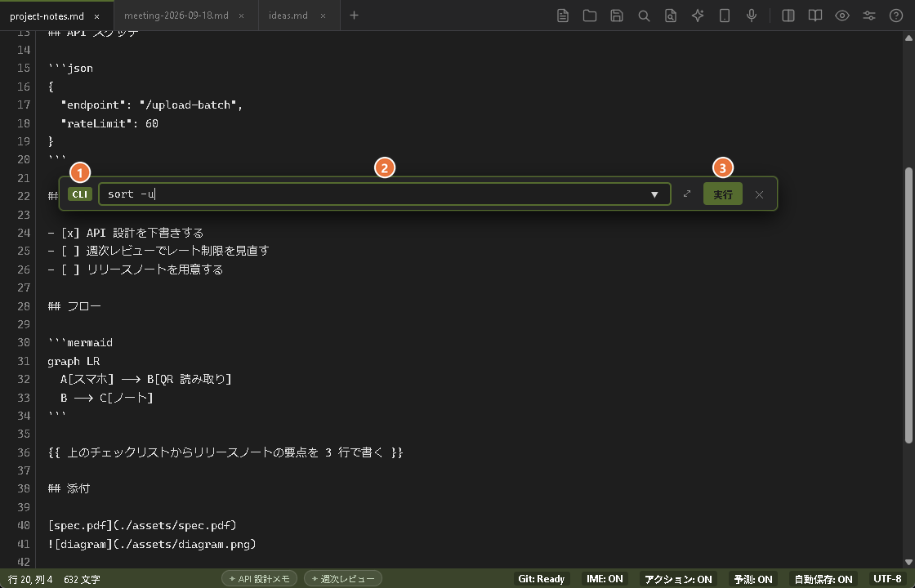Click the "rateLimit": 60 line
The width and height of the screenshot is (915, 588).
[109, 123]
